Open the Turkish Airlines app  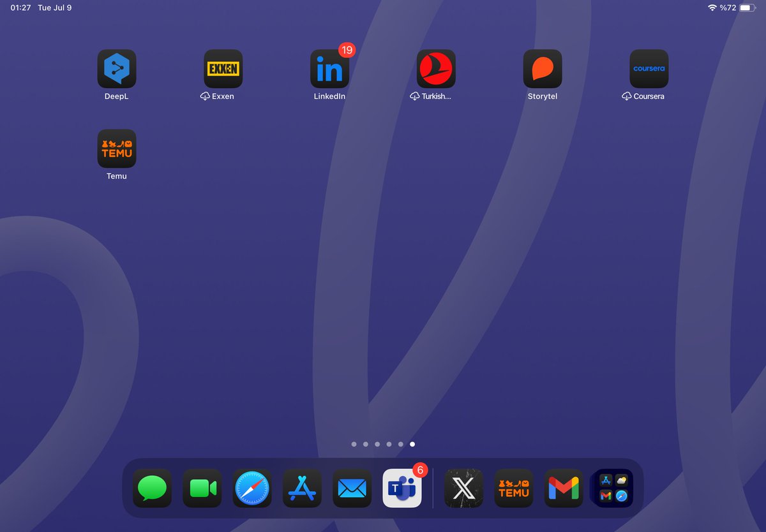(x=437, y=69)
